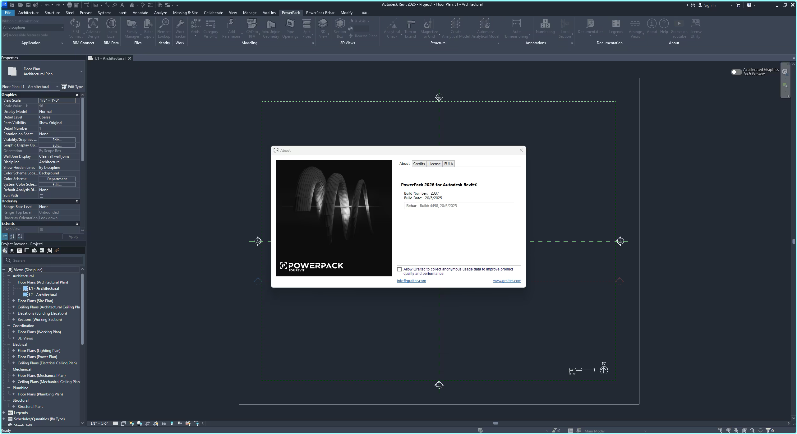
Task: Click the wrench tool ribbon icon
Action: pyautogui.click(x=180, y=25)
